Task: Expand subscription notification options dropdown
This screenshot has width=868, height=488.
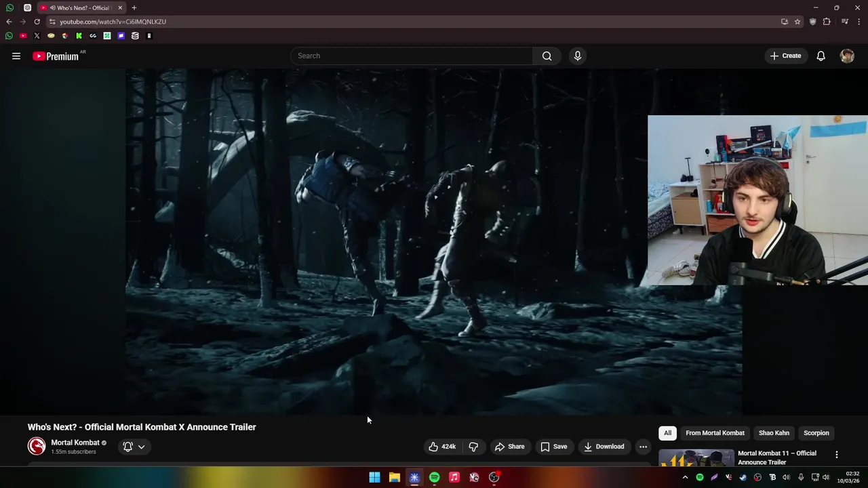Action: coord(134,447)
